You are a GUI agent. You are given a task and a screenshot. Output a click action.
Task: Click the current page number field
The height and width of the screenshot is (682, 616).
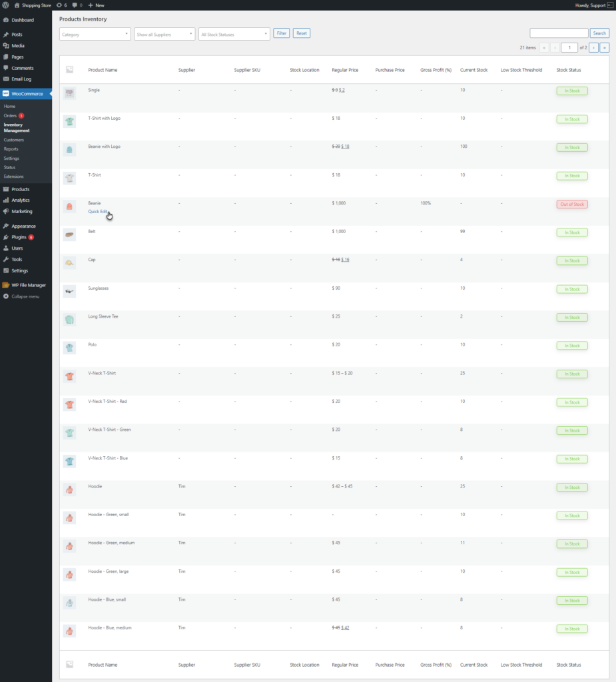click(x=569, y=47)
